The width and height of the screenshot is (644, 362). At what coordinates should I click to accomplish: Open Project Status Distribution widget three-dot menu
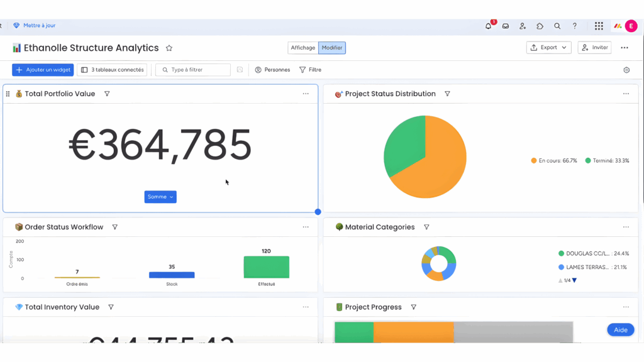tap(626, 94)
